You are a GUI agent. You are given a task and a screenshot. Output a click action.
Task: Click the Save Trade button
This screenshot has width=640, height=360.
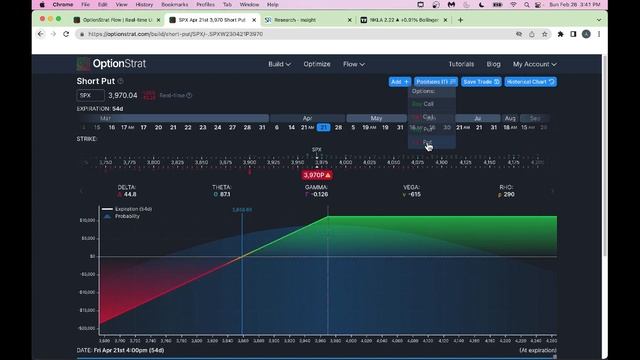click(481, 82)
